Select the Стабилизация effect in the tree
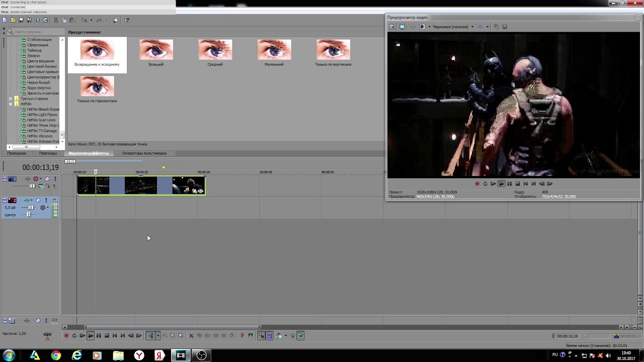This screenshot has width=644, height=362. (39, 40)
